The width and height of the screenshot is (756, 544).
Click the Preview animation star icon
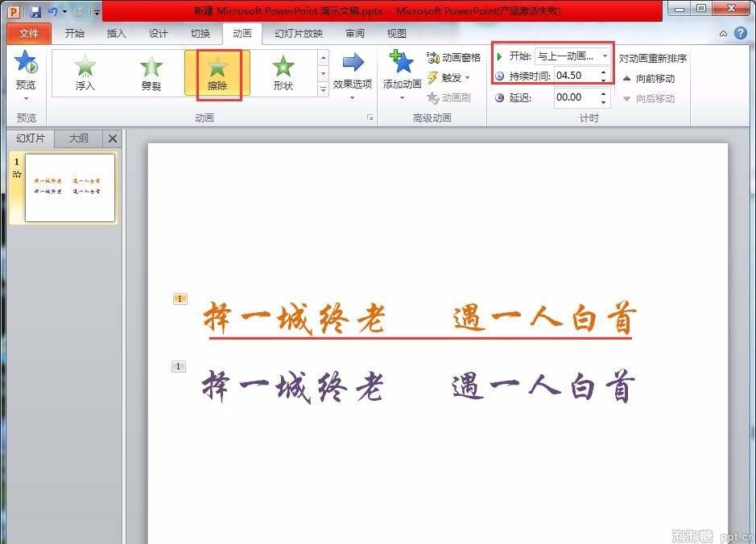26,64
